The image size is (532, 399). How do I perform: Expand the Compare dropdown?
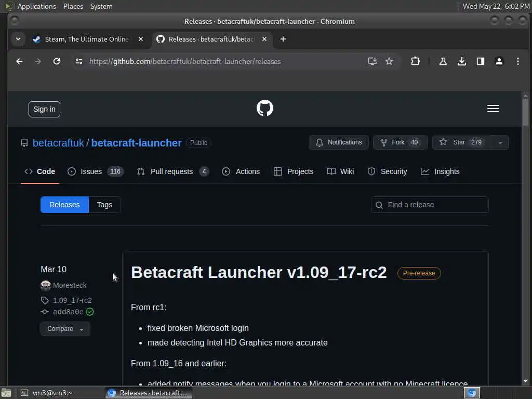coord(65,329)
